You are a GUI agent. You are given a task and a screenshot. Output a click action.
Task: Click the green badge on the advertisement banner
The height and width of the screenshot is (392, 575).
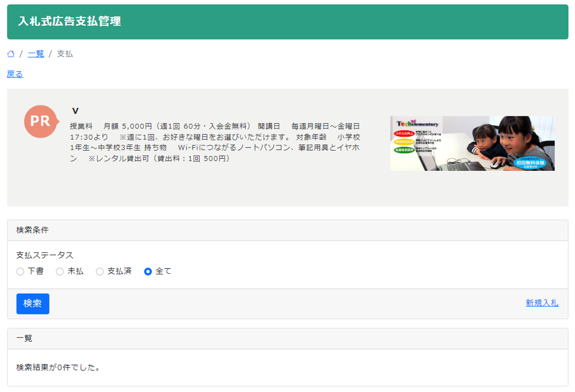(x=404, y=150)
